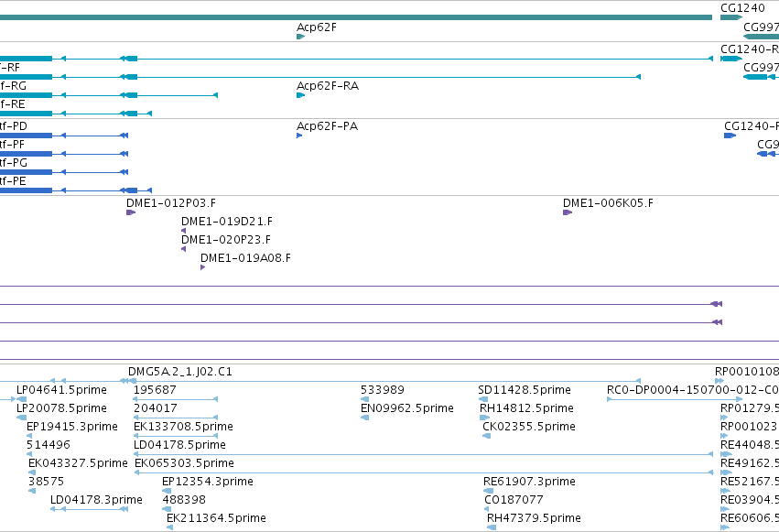Click the small Acp62F gene arrow glyph

click(300, 37)
